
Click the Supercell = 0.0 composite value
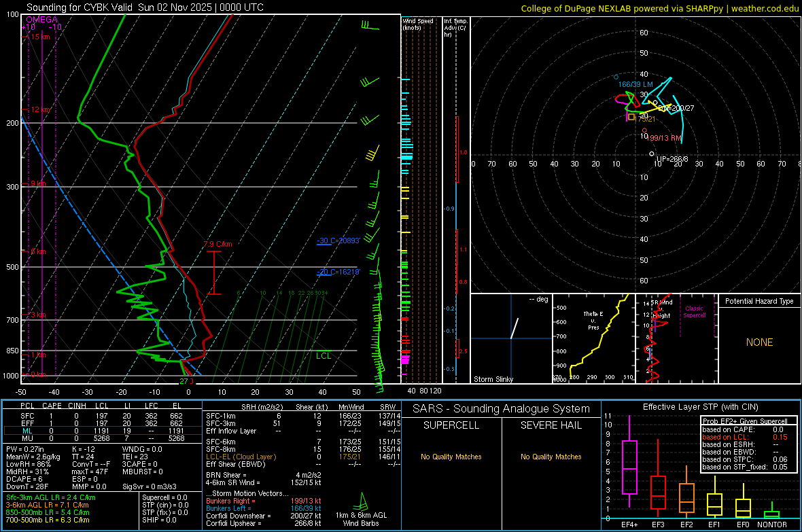click(164, 497)
